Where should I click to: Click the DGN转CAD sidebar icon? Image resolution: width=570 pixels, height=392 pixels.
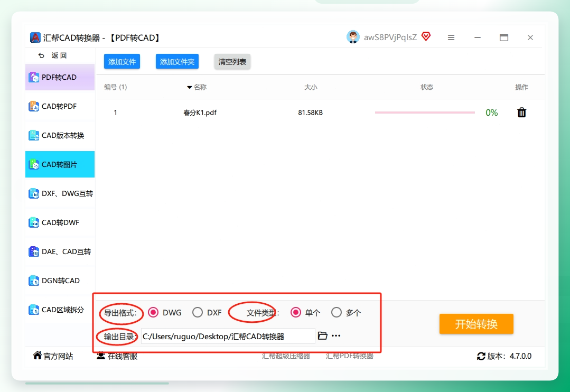(34, 281)
